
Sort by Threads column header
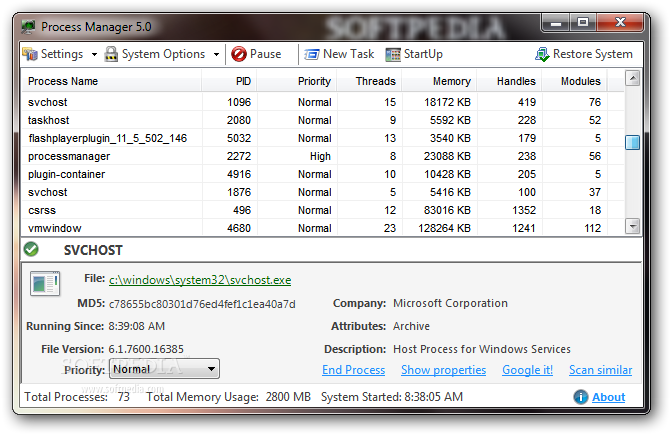[x=369, y=81]
